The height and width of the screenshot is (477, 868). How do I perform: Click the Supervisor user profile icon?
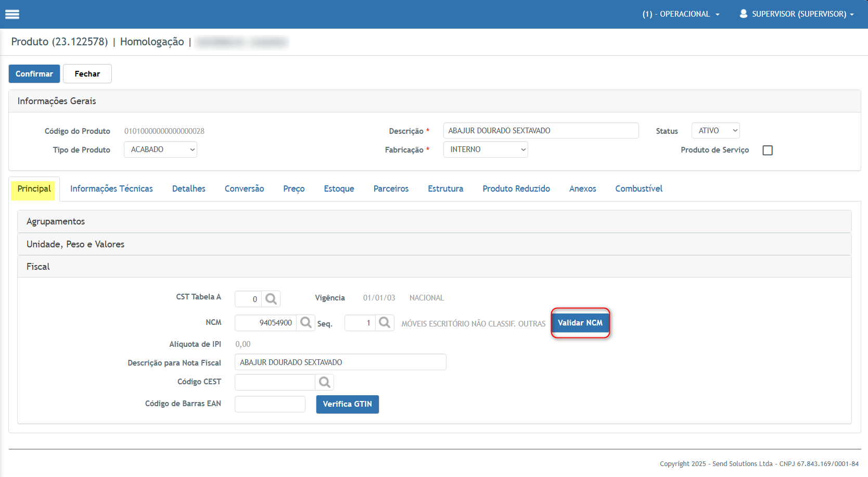tap(744, 14)
